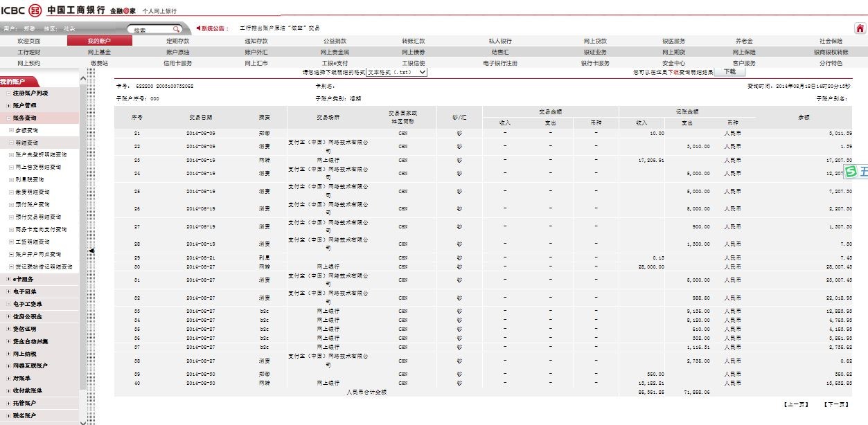Click the sidebar scrollbar down arrow
Image resolution: width=868 pixels, height=425 pixels.
tap(83, 422)
